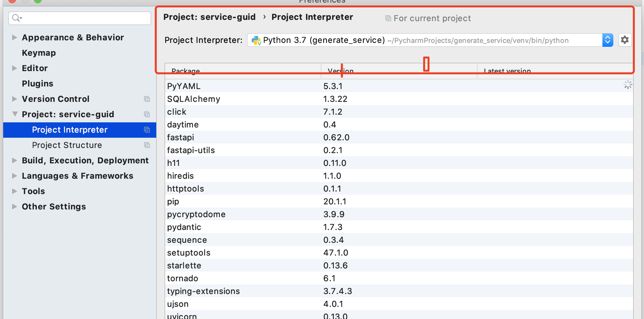The image size is (644, 319).
Task: Open the Project Interpreter dropdown
Action: pos(607,40)
